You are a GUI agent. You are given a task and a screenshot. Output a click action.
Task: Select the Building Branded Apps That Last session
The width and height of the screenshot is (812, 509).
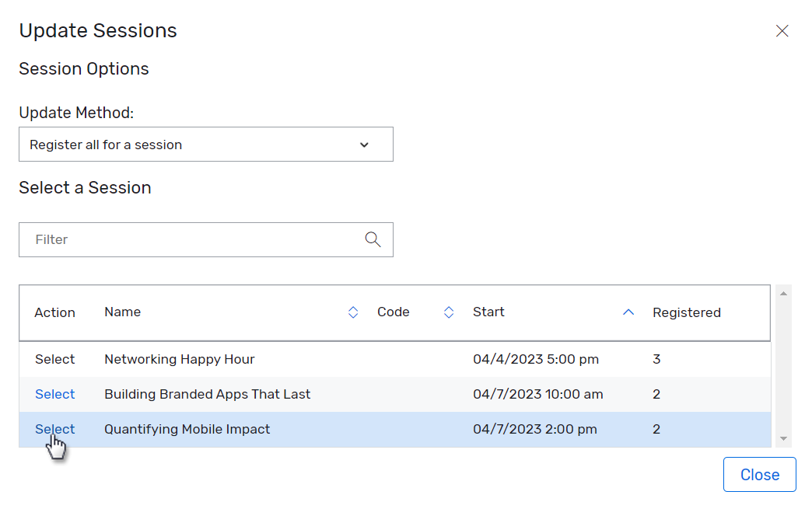[x=54, y=394]
